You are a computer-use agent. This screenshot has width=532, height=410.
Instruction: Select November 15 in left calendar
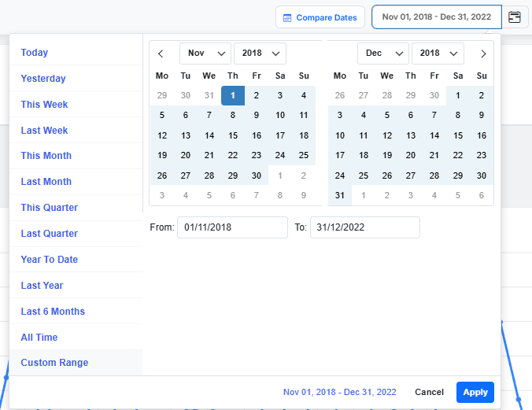tap(233, 135)
